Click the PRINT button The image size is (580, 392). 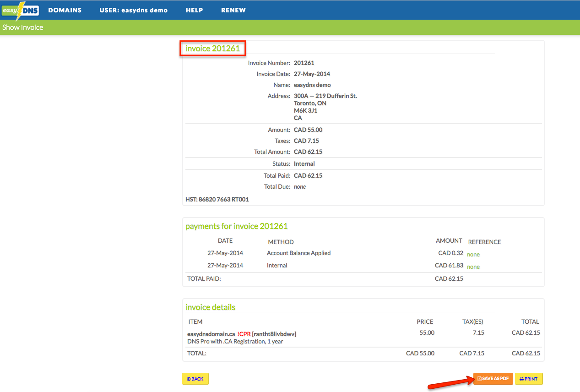pyautogui.click(x=529, y=379)
